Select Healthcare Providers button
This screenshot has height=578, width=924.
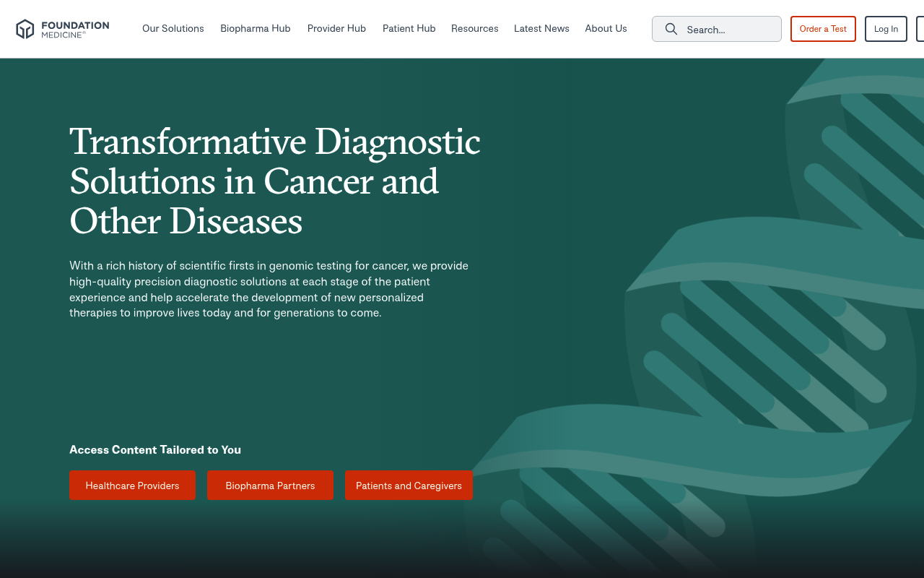132,486
